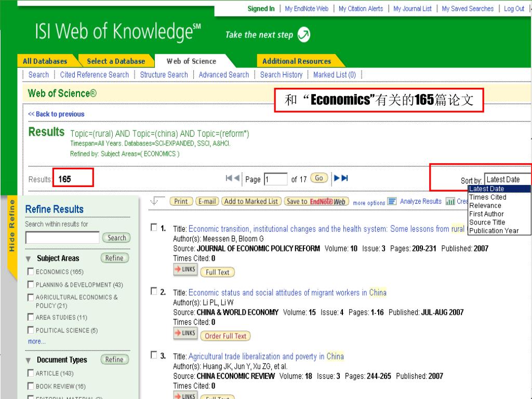Click the Add to Marked List button

coord(251,202)
